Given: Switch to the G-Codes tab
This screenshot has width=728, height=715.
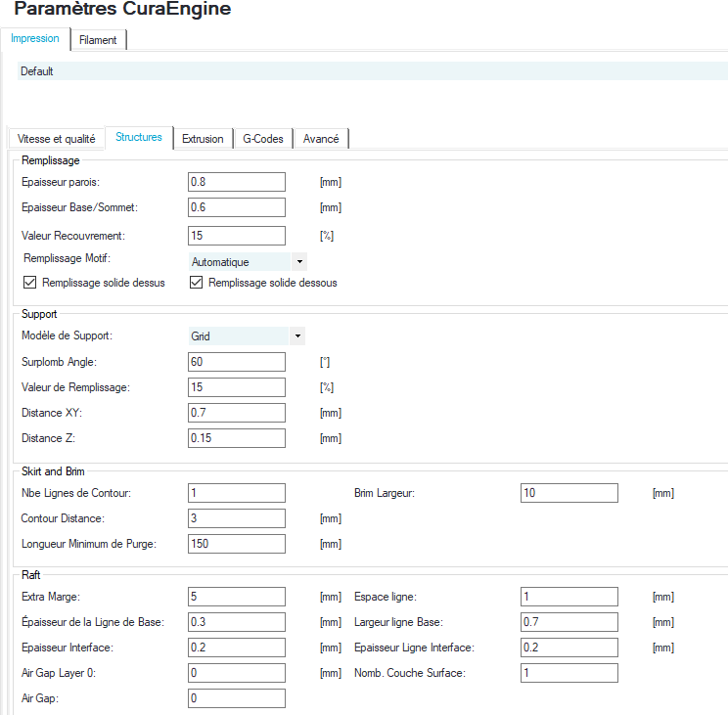Looking at the screenshot, I should (x=263, y=139).
